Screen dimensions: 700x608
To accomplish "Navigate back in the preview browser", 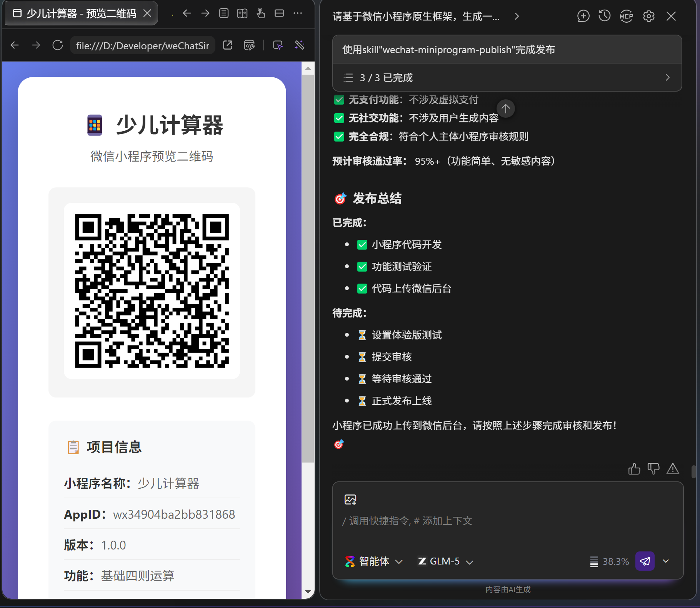I will coord(15,45).
